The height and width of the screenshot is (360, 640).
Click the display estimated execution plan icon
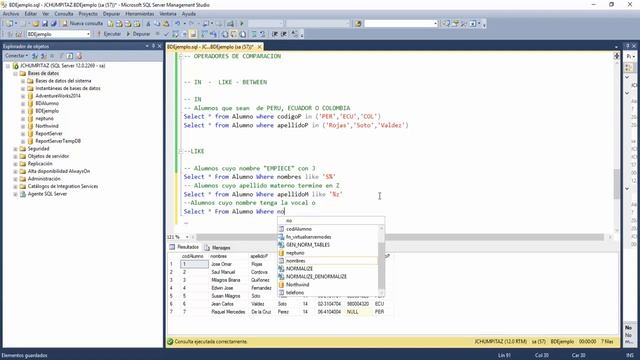[175, 34]
